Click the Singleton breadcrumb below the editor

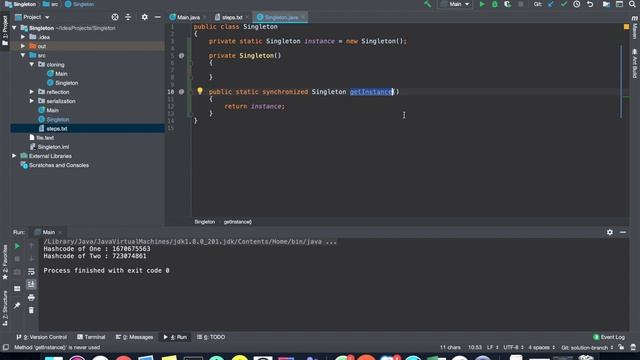204,222
